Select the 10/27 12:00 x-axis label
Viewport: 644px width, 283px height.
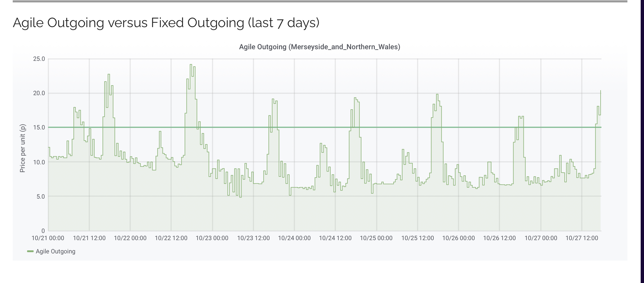pos(582,238)
